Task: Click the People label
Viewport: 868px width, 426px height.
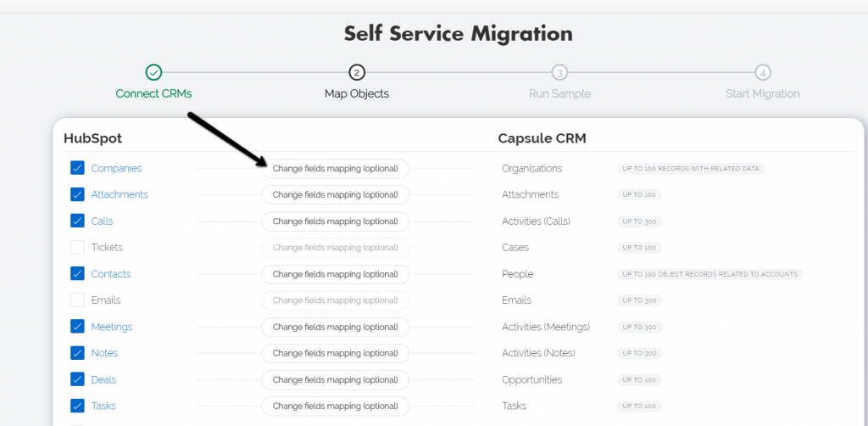Action: 518,273
